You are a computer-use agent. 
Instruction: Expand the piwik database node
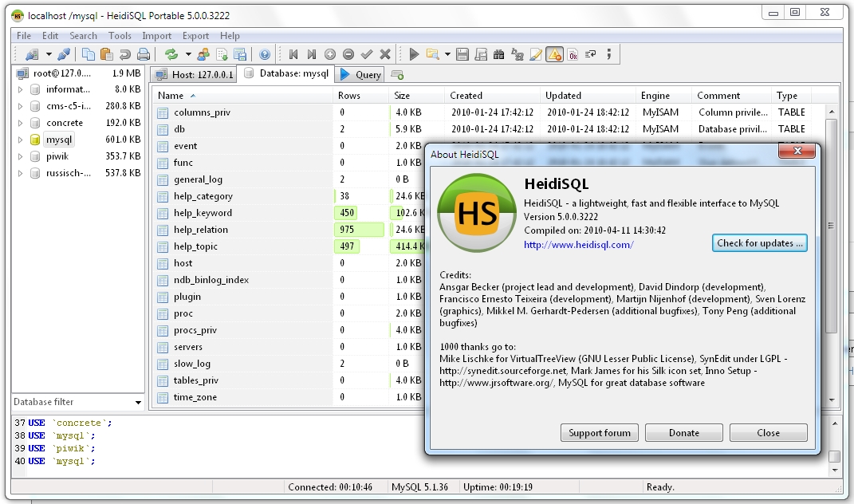click(20, 157)
